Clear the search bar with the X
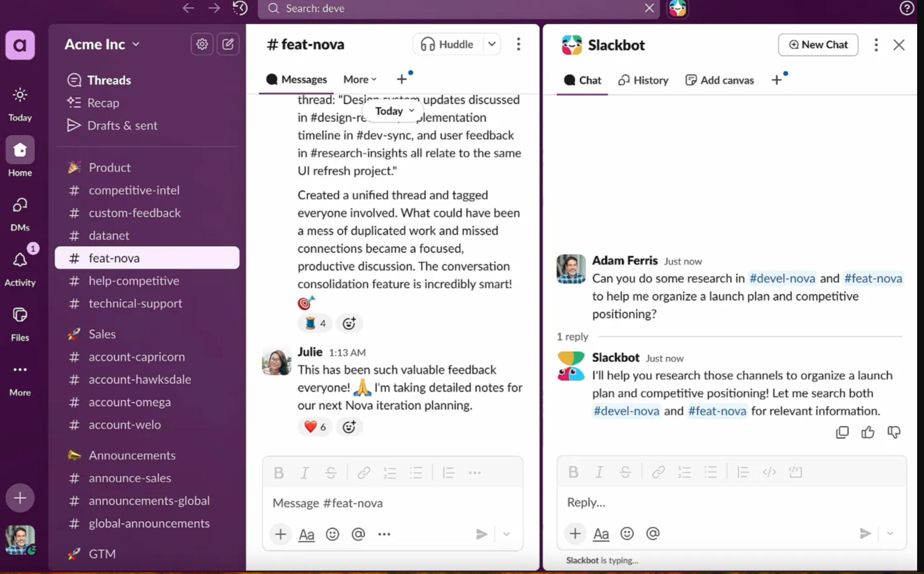Viewport: 924px width, 574px height. (649, 8)
